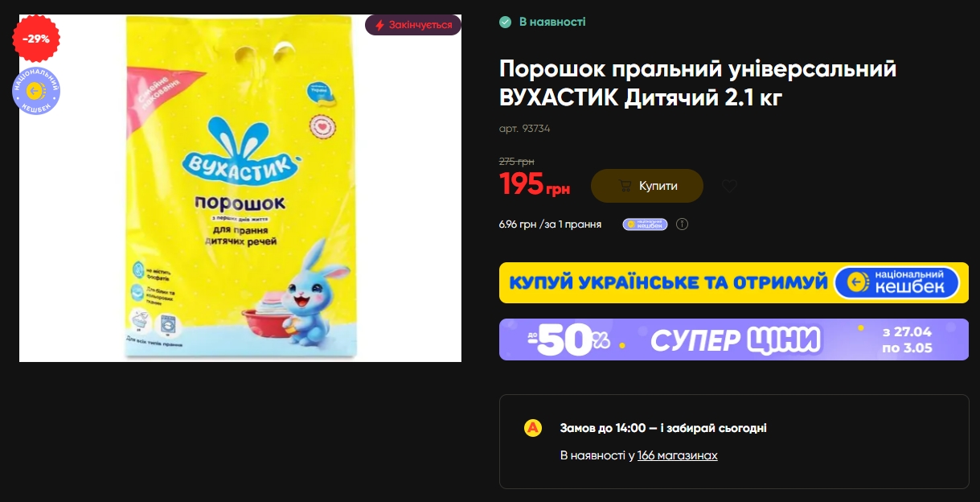Open the Супер ціни -50% purple banner
Screen dimensions: 980x502
tap(734, 339)
